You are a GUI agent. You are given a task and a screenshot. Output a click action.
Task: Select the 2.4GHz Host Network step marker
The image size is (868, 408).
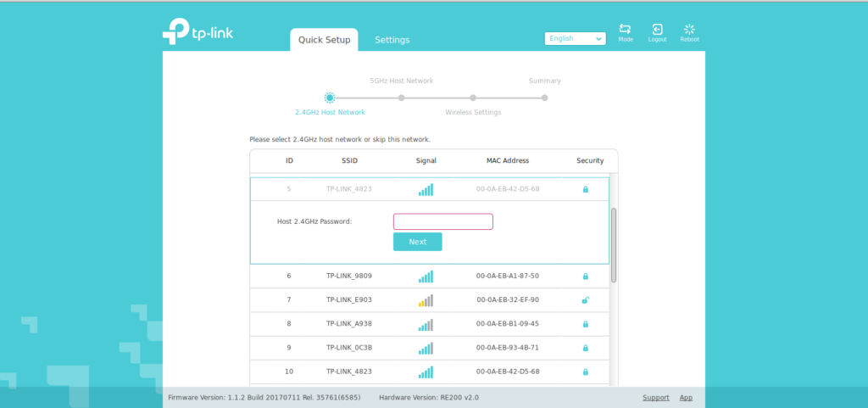point(330,98)
